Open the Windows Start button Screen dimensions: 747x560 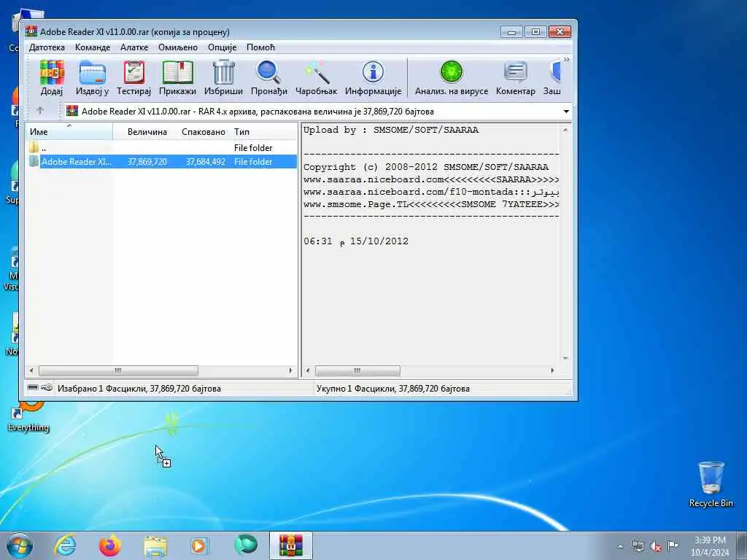point(20,545)
